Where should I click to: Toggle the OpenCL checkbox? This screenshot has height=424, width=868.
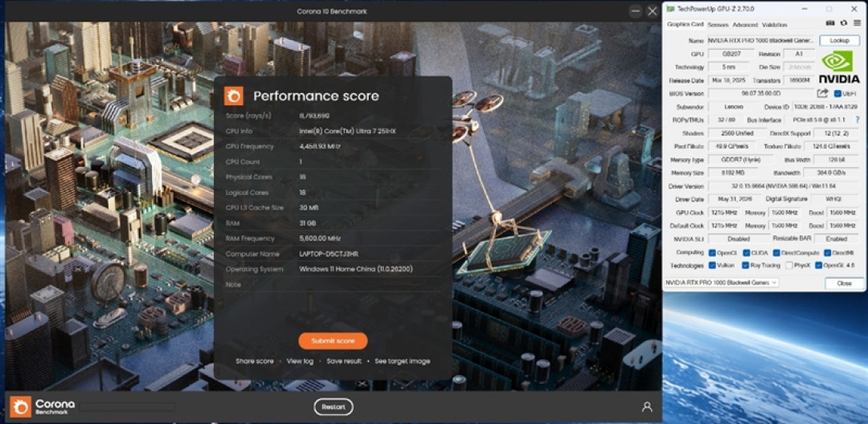pos(712,253)
